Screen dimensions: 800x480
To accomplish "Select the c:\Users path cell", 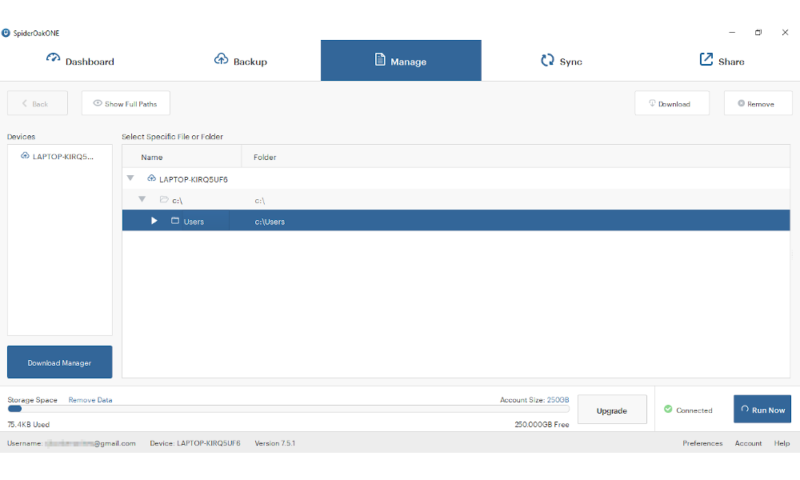I will [269, 221].
